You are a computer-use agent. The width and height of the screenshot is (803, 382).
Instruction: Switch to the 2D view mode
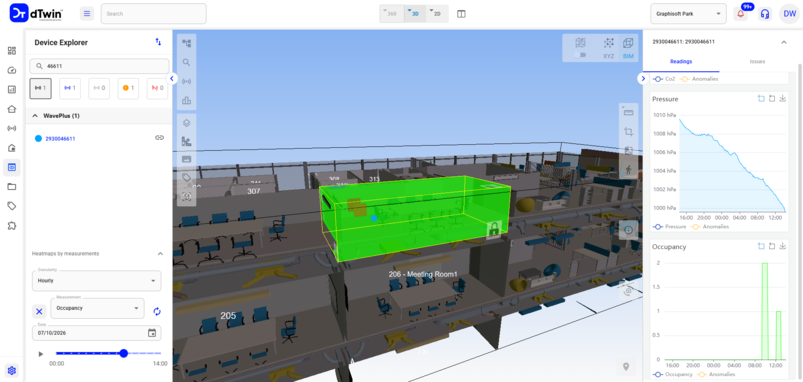point(437,14)
